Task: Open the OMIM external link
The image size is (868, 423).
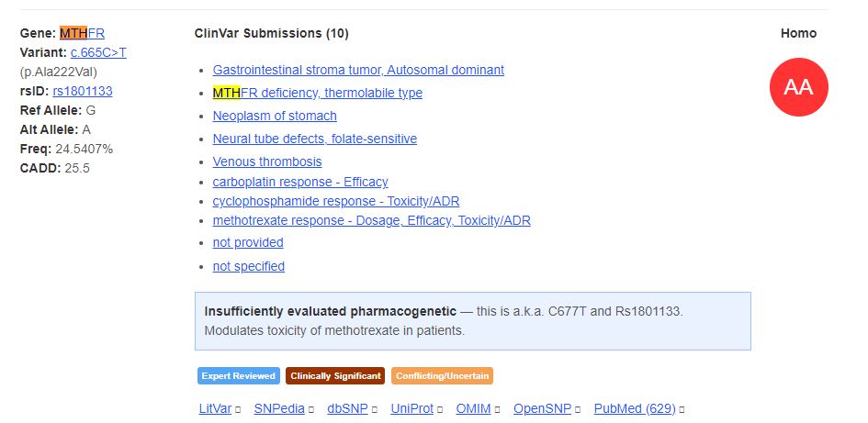Action: (x=473, y=408)
